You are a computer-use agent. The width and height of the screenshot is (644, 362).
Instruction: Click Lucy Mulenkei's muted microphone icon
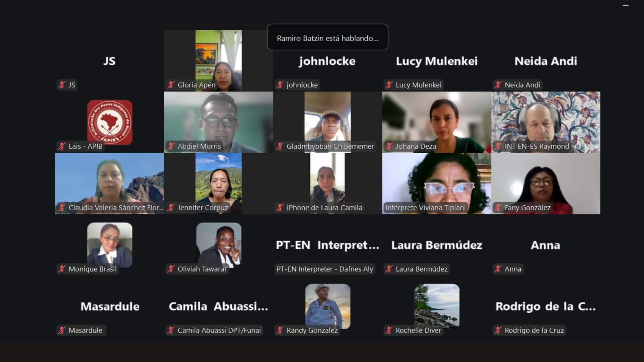click(x=389, y=85)
